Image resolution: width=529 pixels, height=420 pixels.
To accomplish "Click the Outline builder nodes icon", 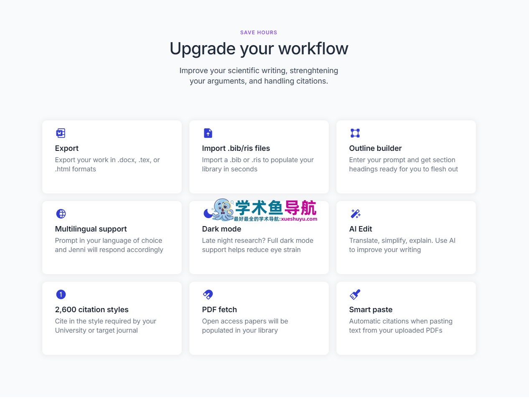I will tap(355, 133).
